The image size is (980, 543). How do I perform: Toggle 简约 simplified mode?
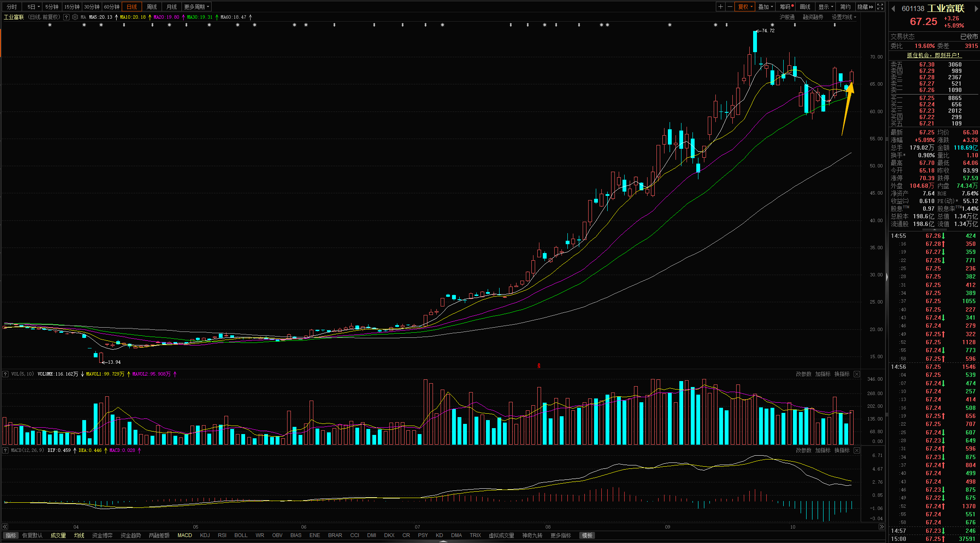pyautogui.click(x=845, y=7)
